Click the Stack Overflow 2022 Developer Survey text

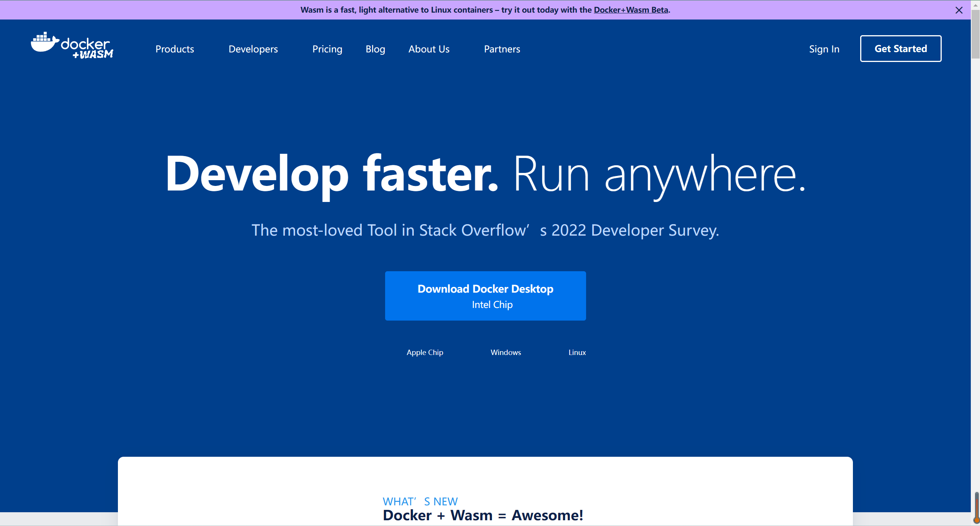[485, 230]
